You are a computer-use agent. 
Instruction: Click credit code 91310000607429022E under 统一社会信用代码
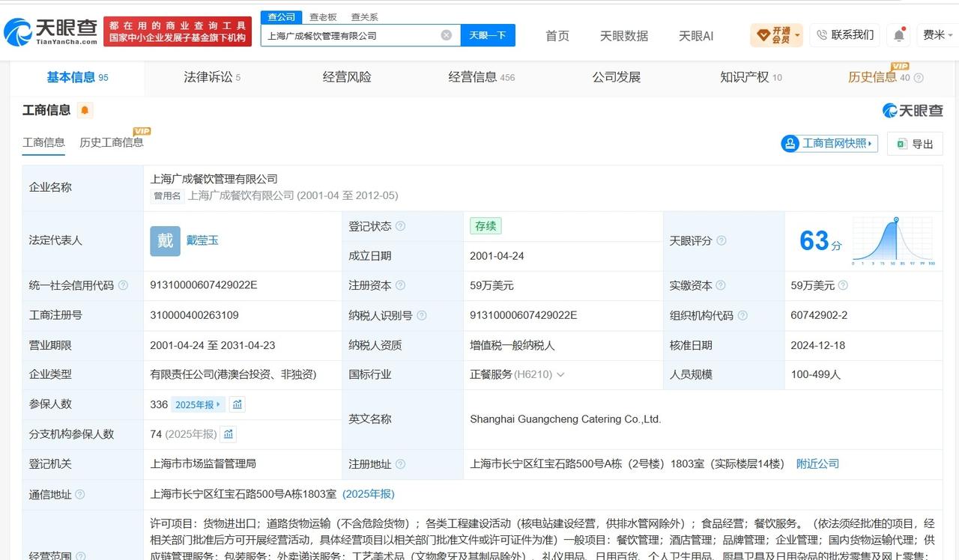tap(204, 285)
